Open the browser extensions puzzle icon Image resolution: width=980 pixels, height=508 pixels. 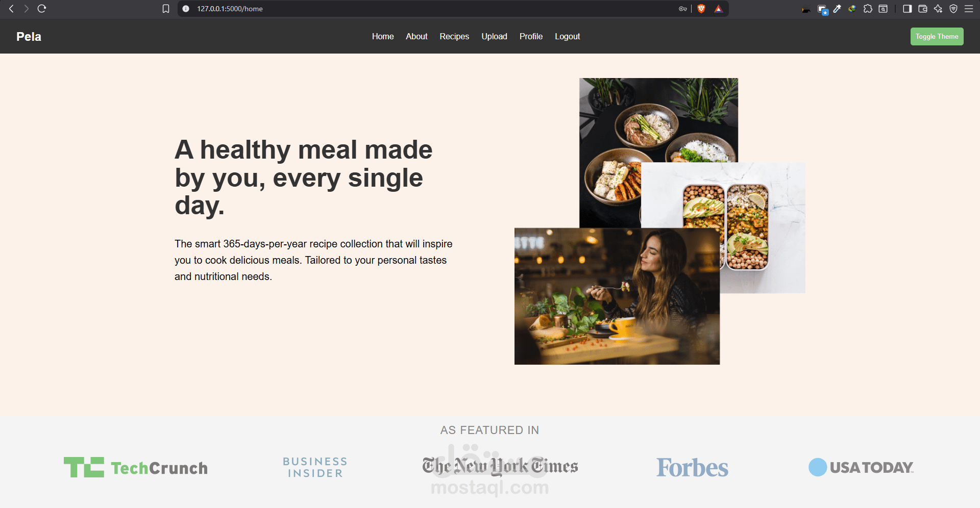click(868, 9)
